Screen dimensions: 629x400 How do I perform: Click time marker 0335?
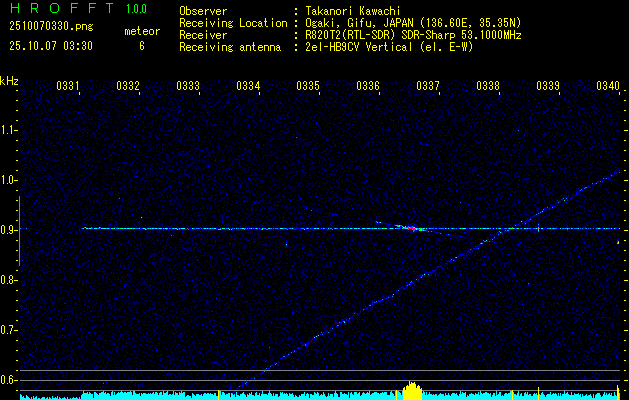point(308,85)
